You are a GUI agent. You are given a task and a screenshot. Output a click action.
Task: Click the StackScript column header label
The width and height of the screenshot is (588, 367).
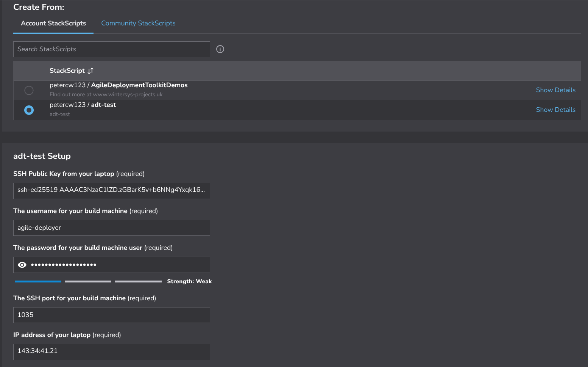coord(67,71)
